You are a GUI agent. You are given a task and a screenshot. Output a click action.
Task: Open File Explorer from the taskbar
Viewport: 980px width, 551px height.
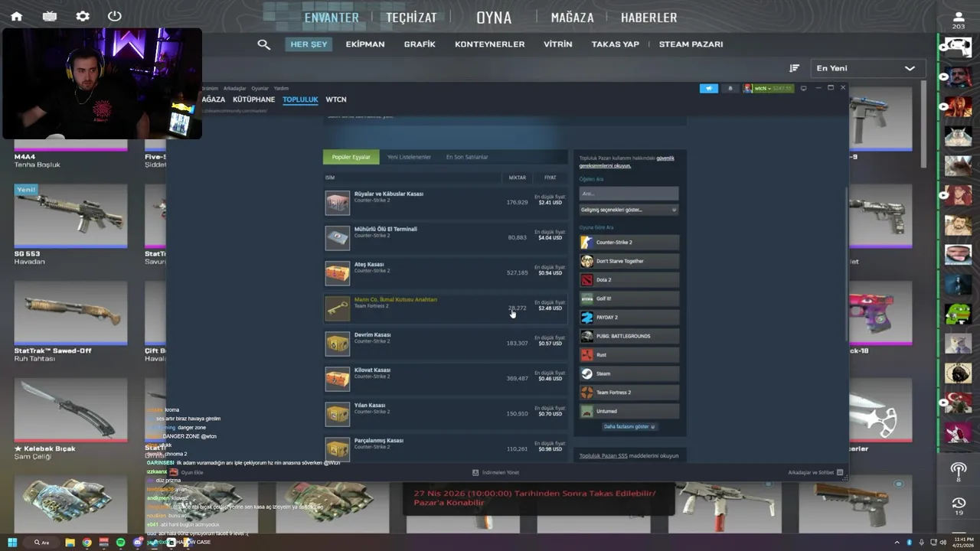(70, 543)
